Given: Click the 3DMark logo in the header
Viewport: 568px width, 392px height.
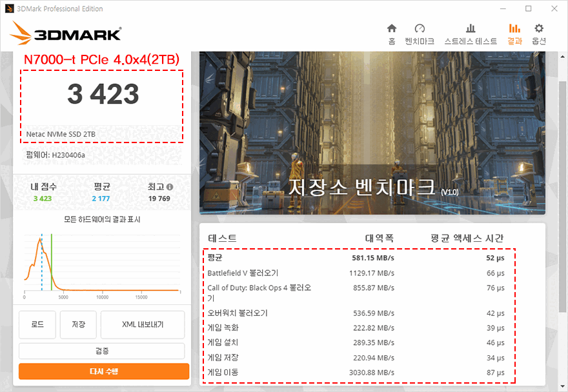Looking at the screenshot, I should 66,34.
